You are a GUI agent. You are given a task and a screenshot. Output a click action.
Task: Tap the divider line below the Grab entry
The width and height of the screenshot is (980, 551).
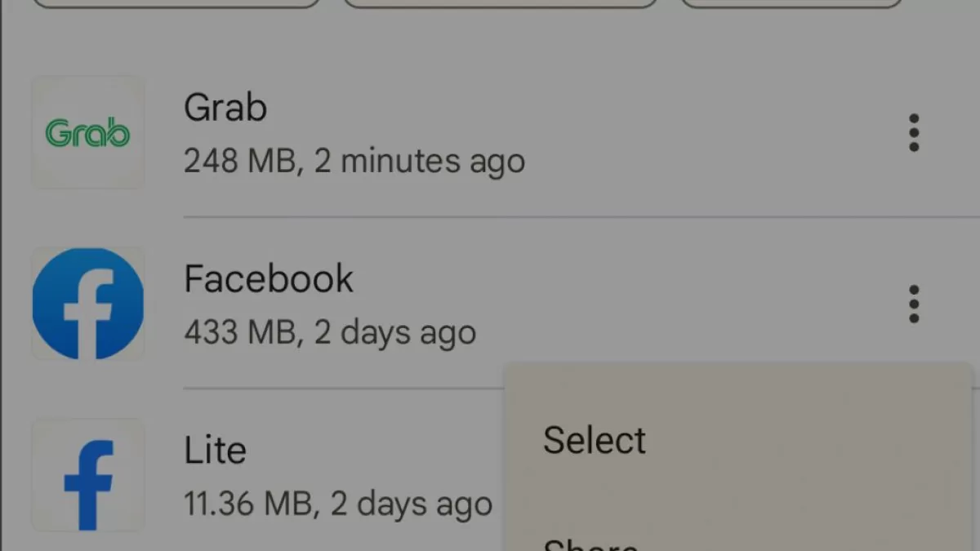coord(572,217)
